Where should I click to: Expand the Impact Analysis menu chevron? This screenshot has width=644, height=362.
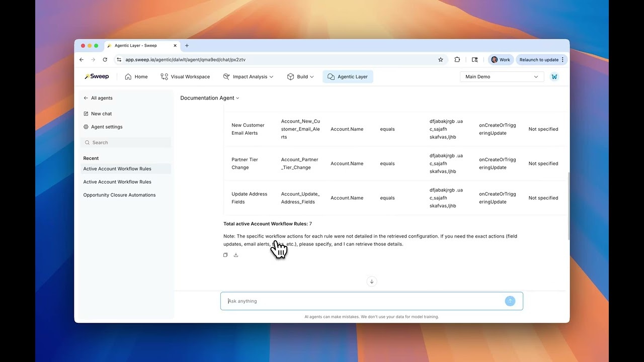coord(271,76)
